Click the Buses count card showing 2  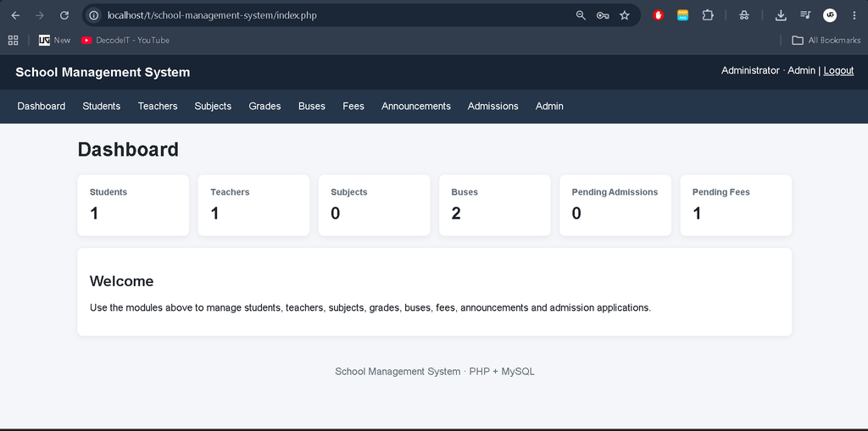[495, 205]
